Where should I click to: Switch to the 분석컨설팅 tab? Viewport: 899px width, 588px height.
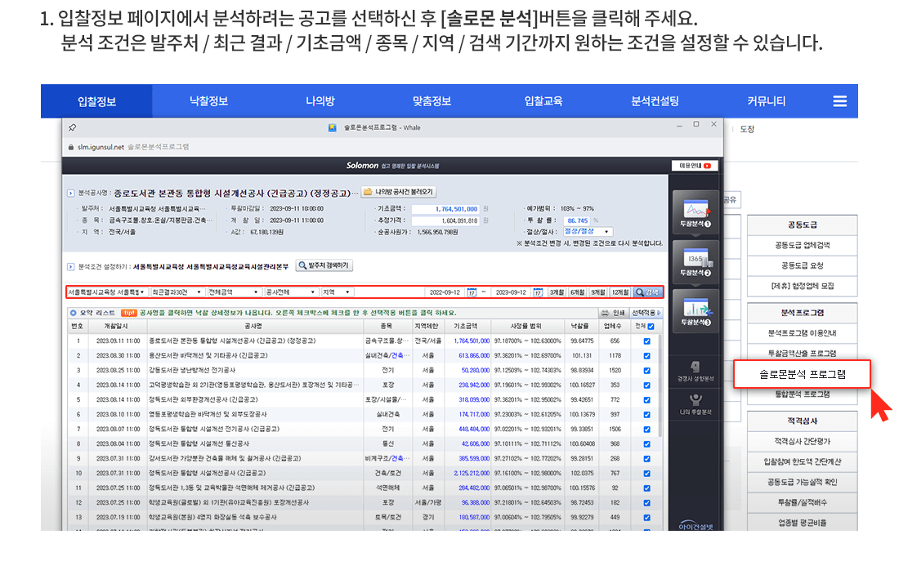[x=655, y=101]
